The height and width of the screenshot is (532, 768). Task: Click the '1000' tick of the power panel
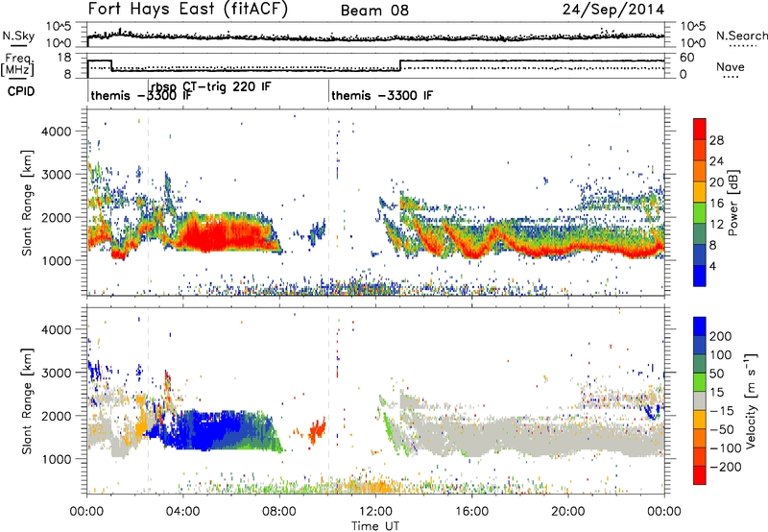(57, 260)
